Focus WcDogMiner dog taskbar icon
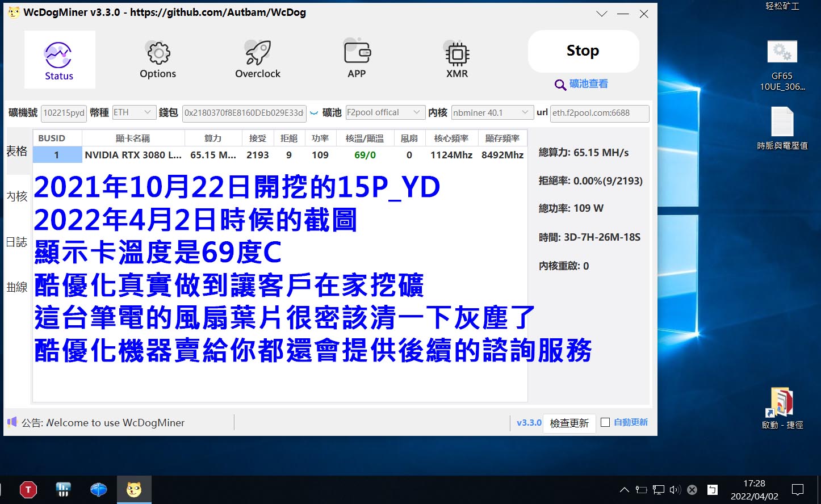The image size is (821, 504). click(x=134, y=489)
